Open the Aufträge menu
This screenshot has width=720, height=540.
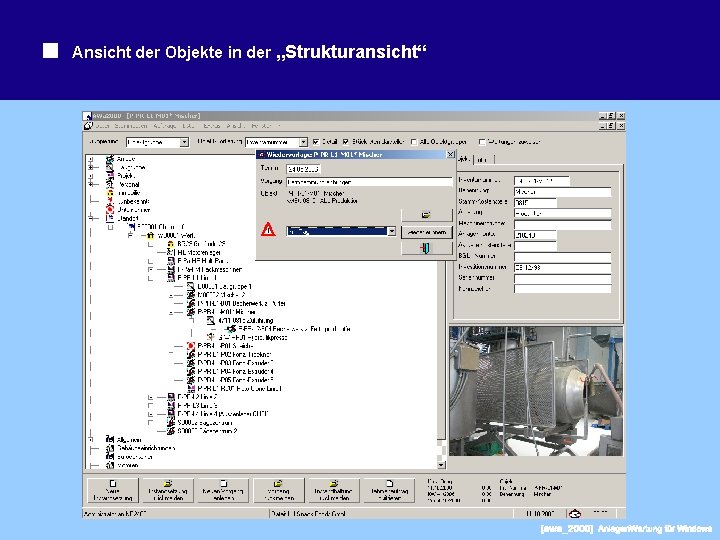[x=165, y=125]
